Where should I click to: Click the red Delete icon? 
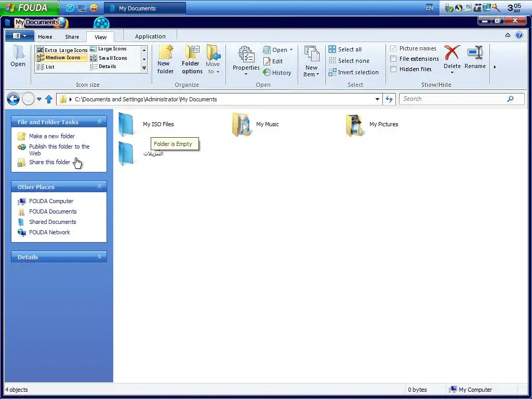[x=452, y=54]
